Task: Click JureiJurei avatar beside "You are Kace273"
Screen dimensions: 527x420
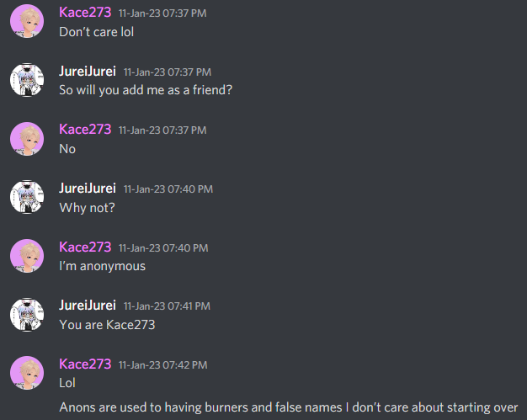Action: [x=27, y=315]
